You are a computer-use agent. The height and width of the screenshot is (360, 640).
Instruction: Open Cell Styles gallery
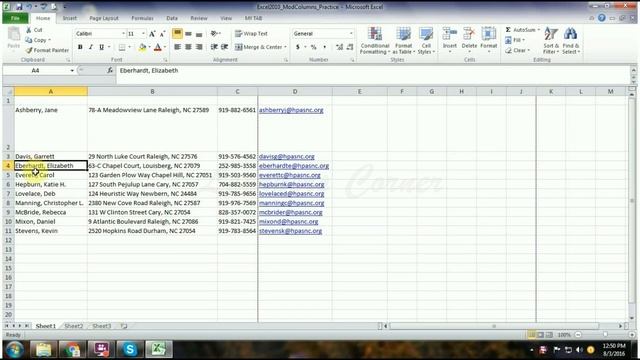tap(426, 40)
